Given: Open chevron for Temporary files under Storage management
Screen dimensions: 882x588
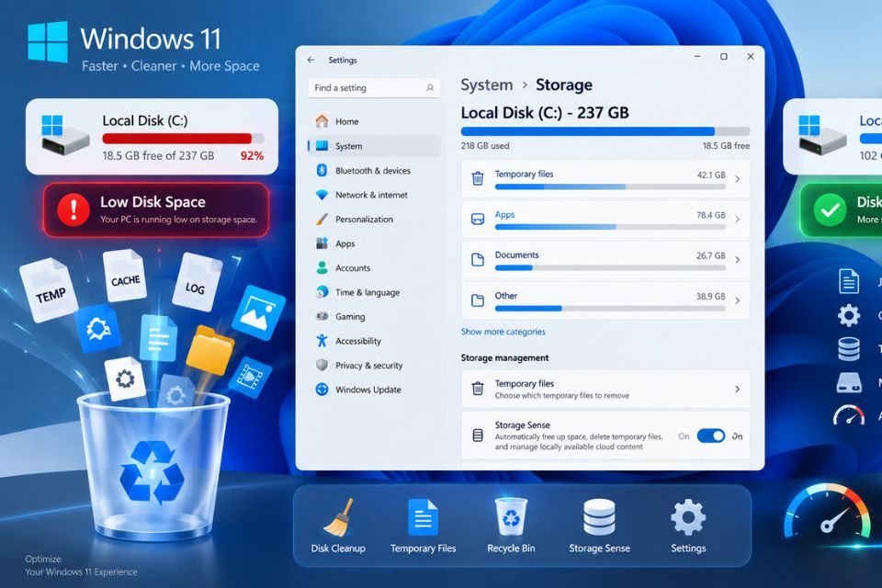Looking at the screenshot, I should pos(738,389).
